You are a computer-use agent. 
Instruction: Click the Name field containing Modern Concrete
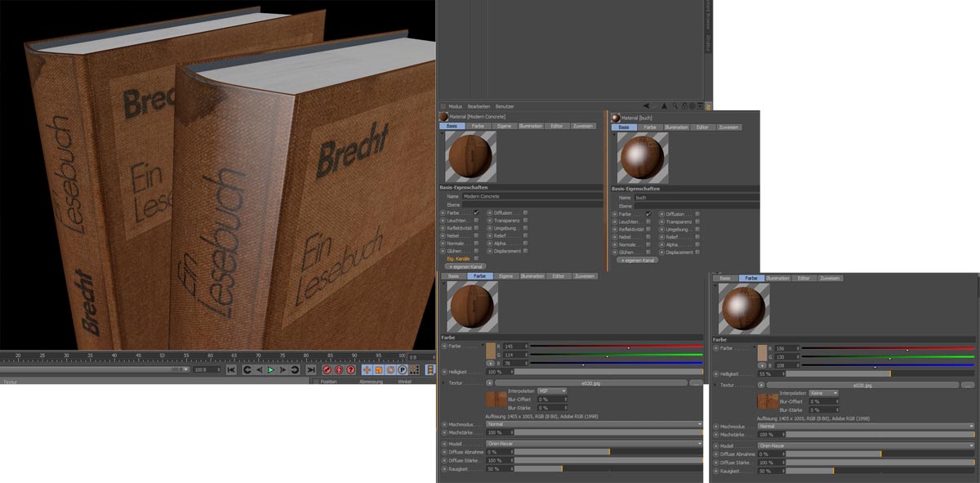[532, 197]
